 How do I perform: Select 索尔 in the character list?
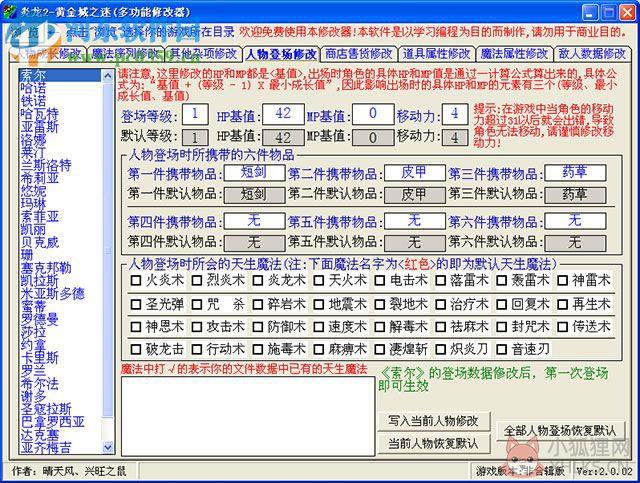pos(60,75)
